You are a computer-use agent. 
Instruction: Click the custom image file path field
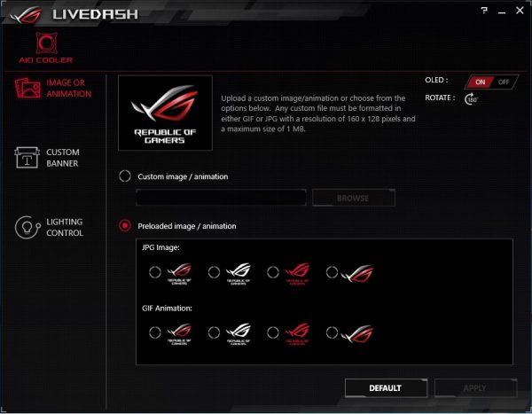tap(221, 197)
